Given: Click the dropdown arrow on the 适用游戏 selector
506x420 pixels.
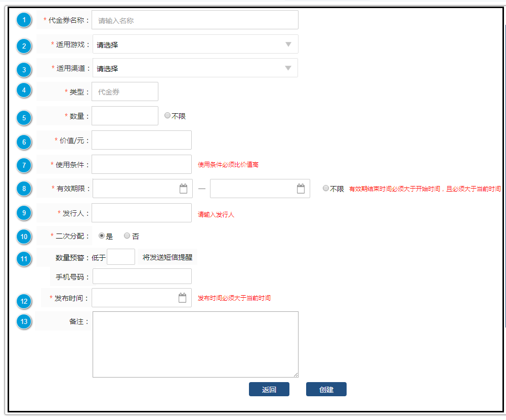Looking at the screenshot, I should tap(288, 44).
